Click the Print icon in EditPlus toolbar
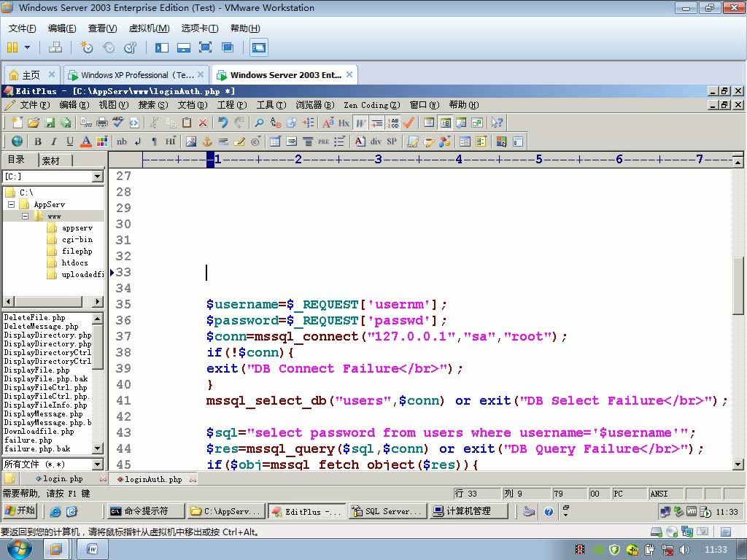Viewport: 747px width, 560px height. pos(102,122)
